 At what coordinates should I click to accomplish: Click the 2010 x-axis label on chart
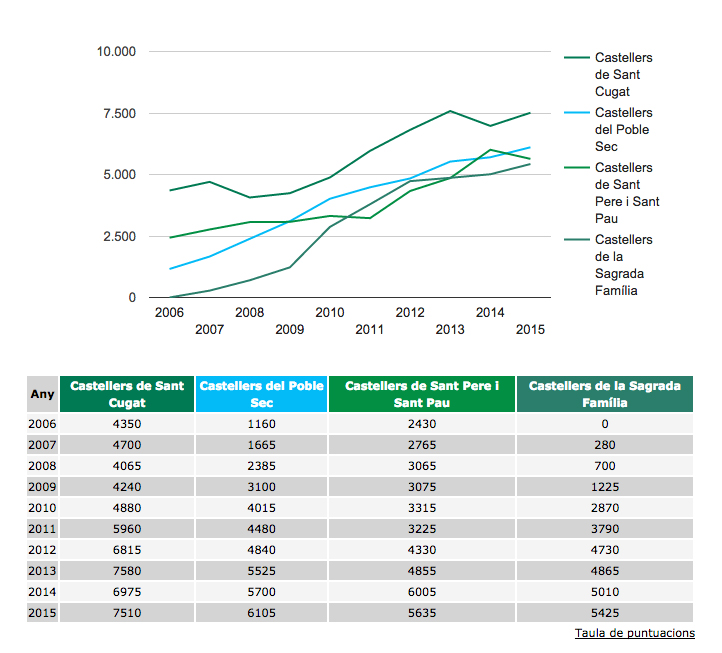pyautogui.click(x=330, y=313)
